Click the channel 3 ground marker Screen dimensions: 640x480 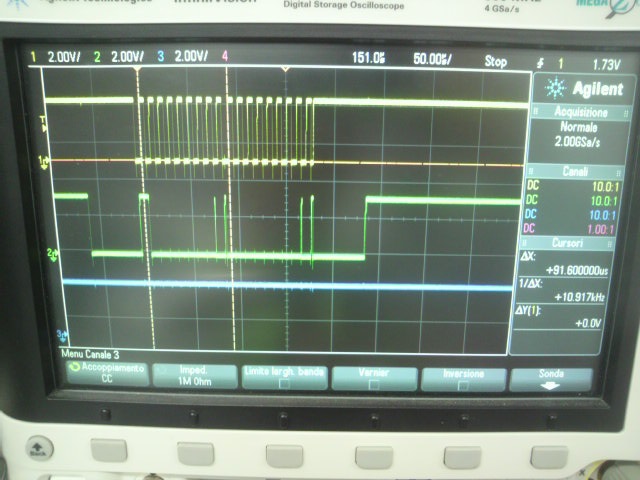(62, 336)
